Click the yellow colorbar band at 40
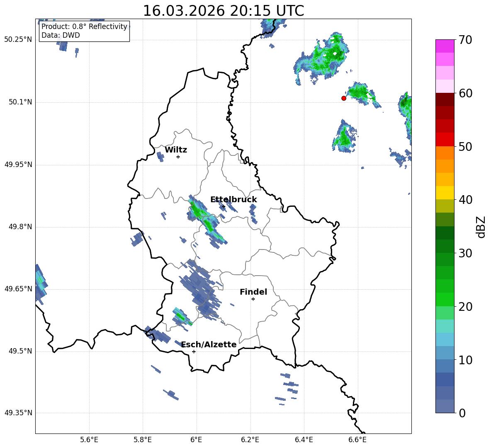 point(445,193)
